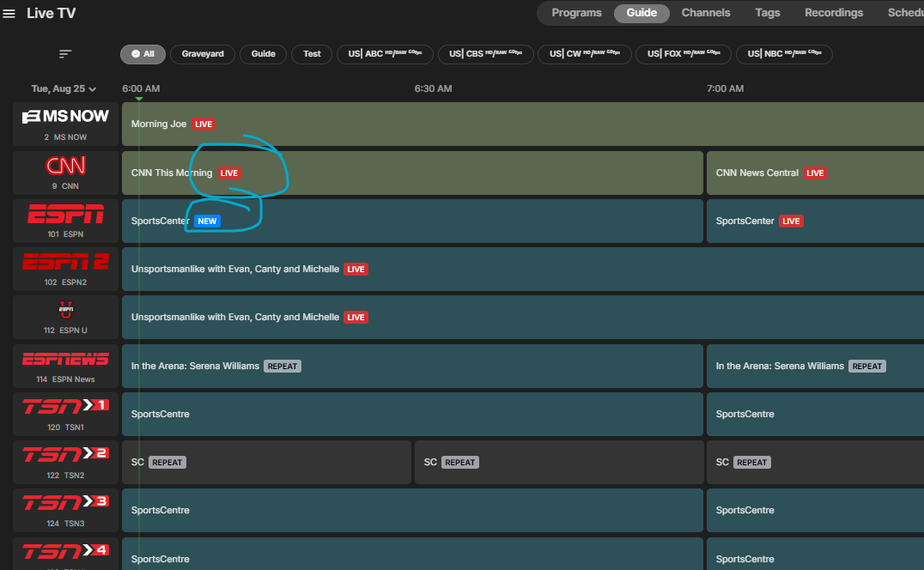
Task: Click the green current-time marker on timeline
Action: point(139,99)
